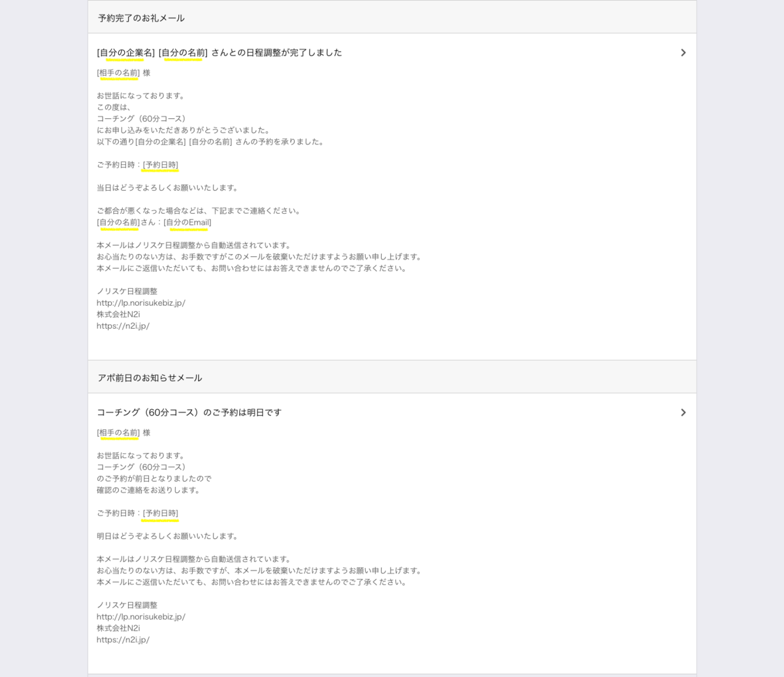The height and width of the screenshot is (677, 784).
Task: Open the https://n2i.jp/ link in the reminder email
Action: pos(123,639)
